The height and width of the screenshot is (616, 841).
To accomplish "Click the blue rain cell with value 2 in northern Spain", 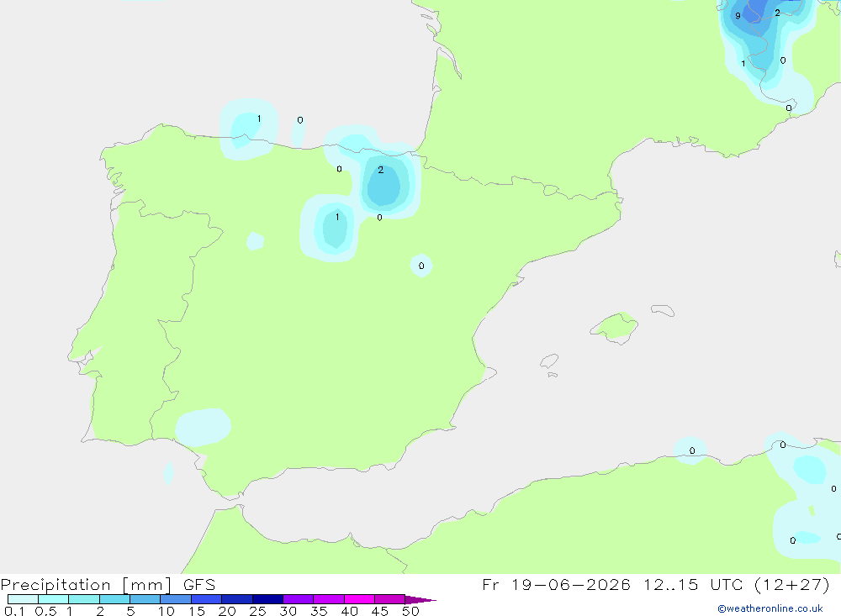I will click(x=385, y=184).
